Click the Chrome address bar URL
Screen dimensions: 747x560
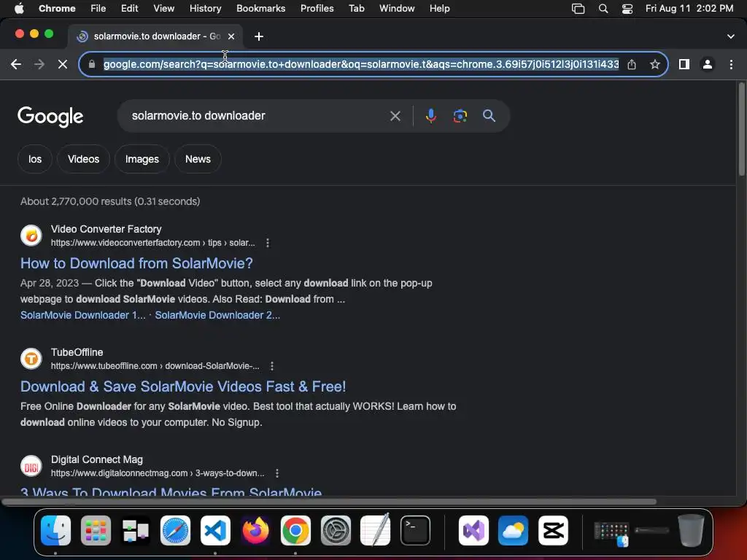361,64
